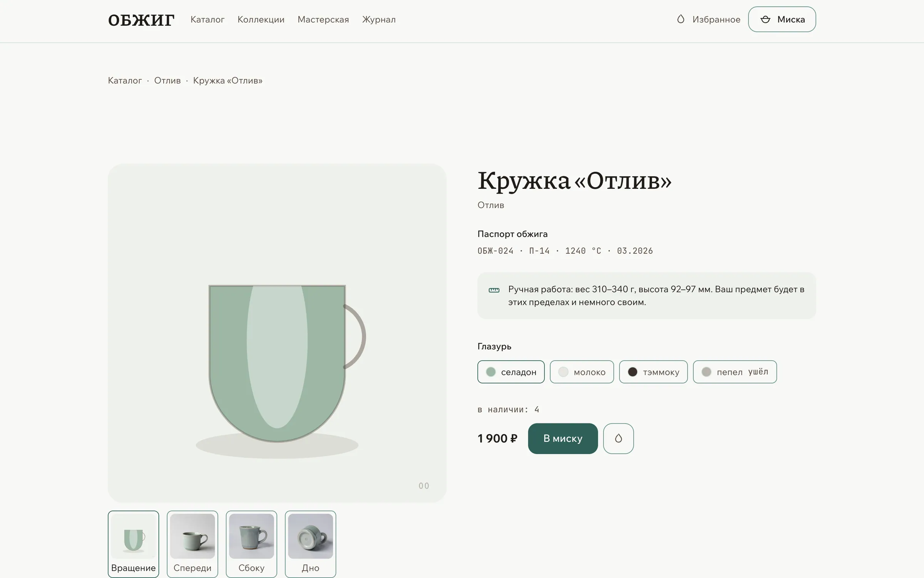Image resolution: width=924 pixels, height=578 pixels.
Task: Click the bowl icon in the Миска button
Action: [765, 19]
